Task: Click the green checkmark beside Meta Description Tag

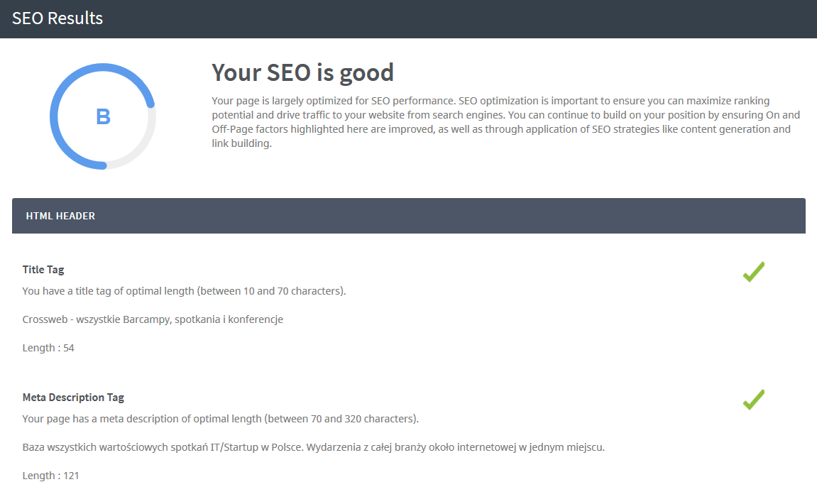Action: tap(753, 399)
